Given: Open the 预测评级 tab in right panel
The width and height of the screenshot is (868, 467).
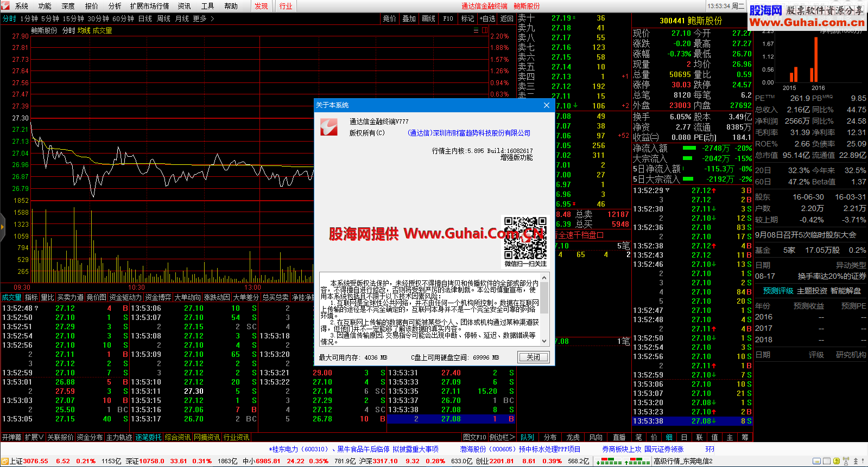Looking at the screenshot, I should click(x=778, y=291).
